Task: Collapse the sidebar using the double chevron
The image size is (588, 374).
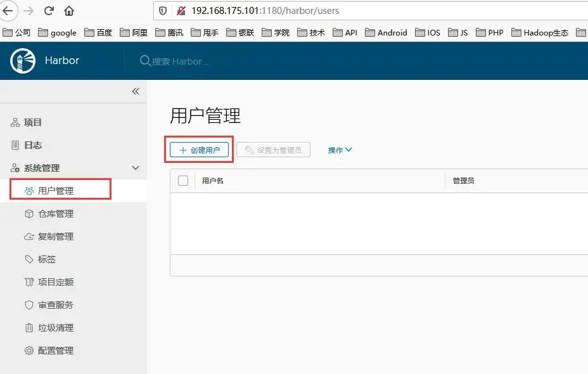Action: click(x=135, y=91)
